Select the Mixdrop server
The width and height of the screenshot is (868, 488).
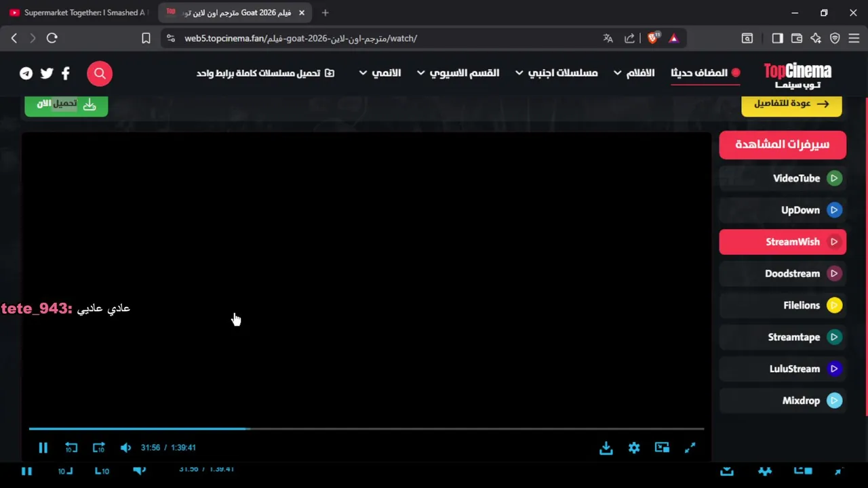pos(783,401)
